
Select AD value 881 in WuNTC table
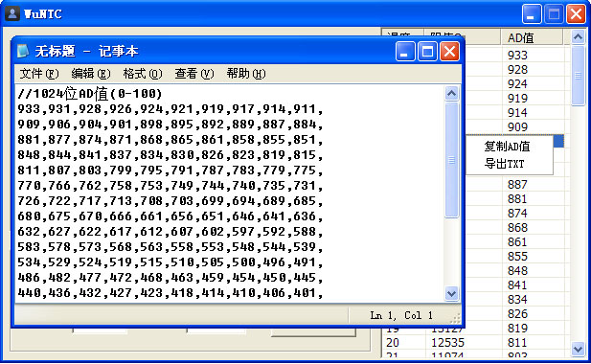coord(517,198)
